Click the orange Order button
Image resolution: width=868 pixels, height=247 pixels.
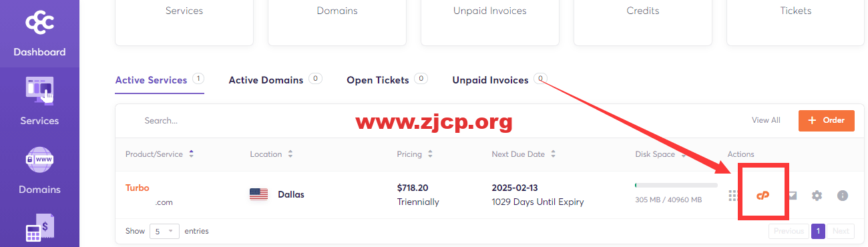tap(827, 120)
